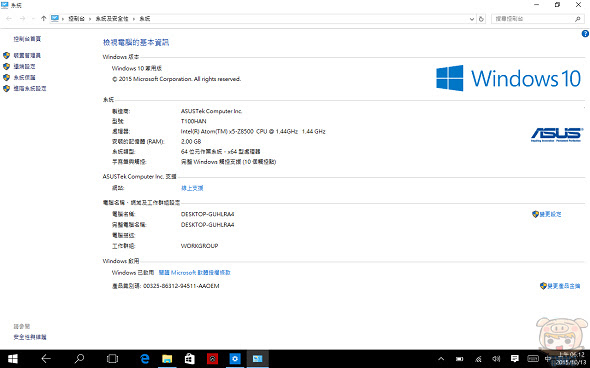Select the 64-bit system type value
Screen dimensions: 590x368
tap(220, 152)
